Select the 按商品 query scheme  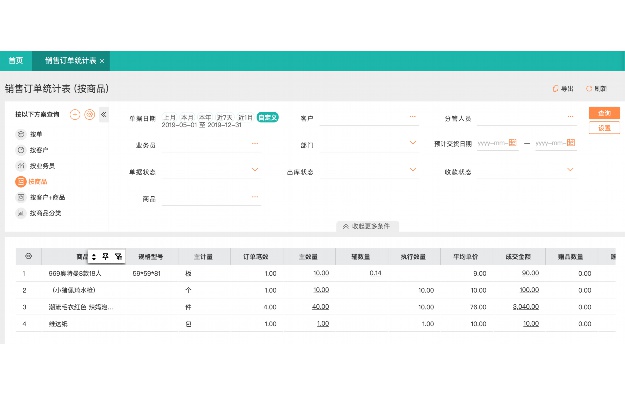point(31,181)
